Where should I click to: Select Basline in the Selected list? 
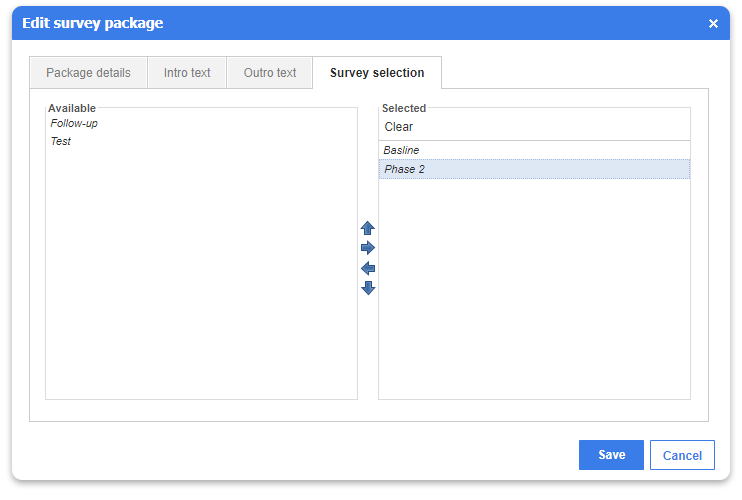tap(534, 150)
